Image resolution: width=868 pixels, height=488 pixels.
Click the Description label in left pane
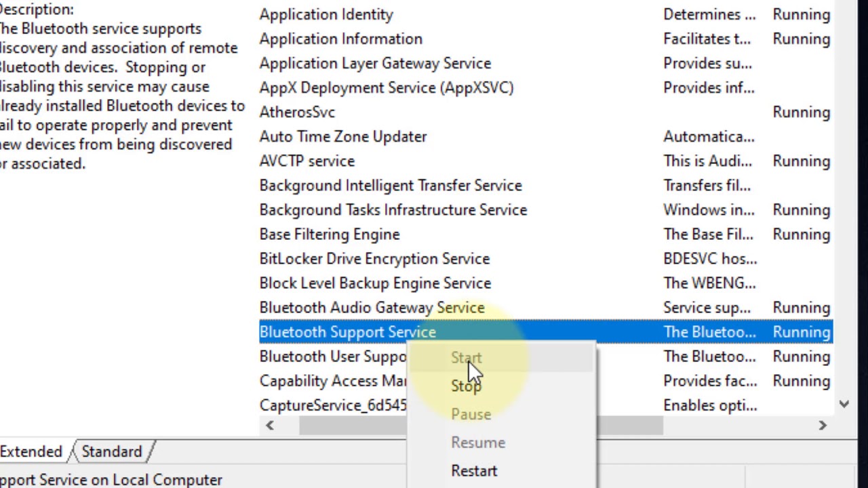tap(37, 9)
